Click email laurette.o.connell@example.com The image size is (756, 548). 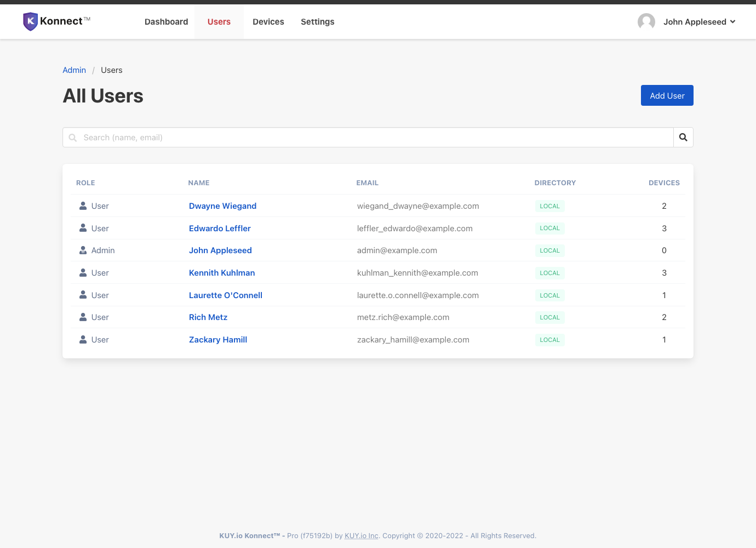click(x=418, y=295)
